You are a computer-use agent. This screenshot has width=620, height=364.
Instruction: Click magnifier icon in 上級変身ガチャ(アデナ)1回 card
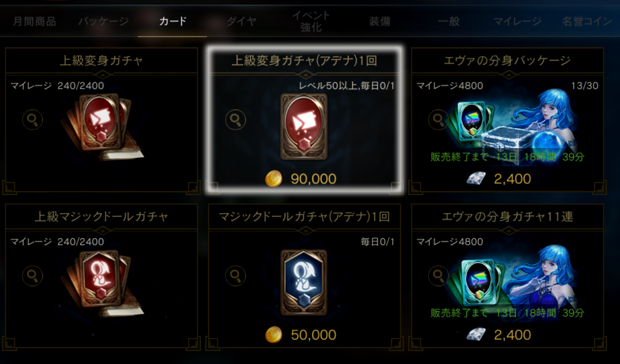point(236,120)
